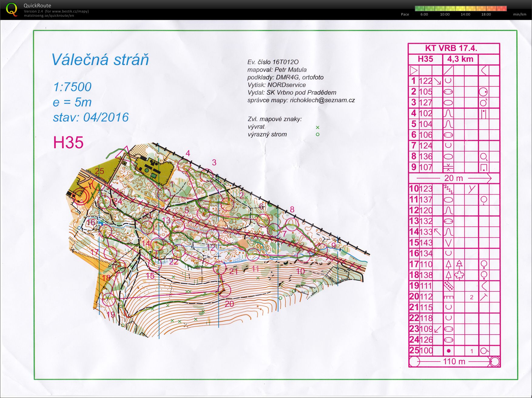The width and height of the screenshot is (532, 398).
Task: Click the crossing symbol in row 9 107
Action: point(448,167)
